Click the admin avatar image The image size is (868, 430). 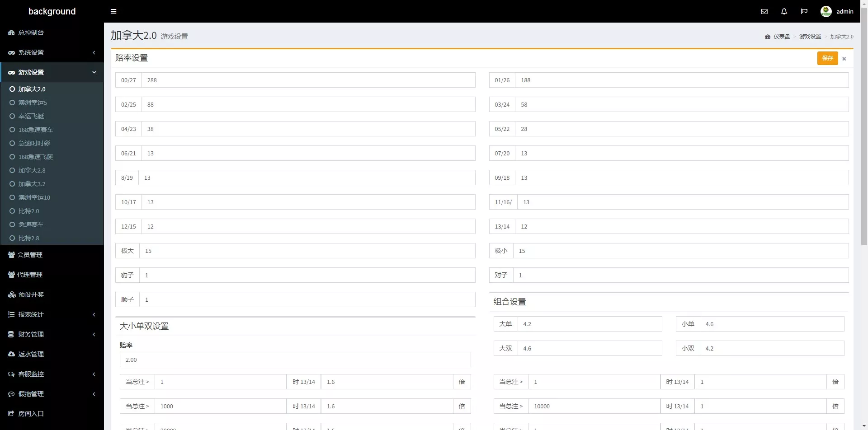click(826, 11)
